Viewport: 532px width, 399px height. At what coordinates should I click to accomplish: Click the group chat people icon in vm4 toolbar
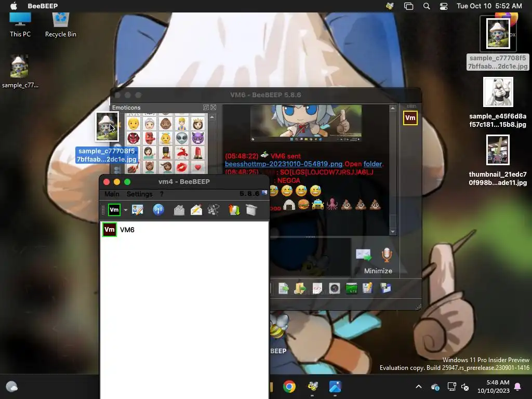(214, 210)
